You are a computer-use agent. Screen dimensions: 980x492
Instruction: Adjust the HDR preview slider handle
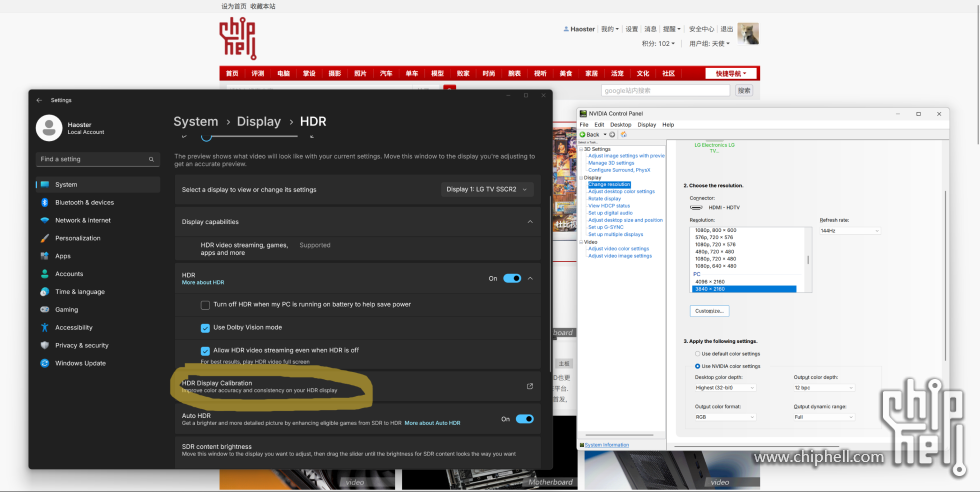coord(206,137)
